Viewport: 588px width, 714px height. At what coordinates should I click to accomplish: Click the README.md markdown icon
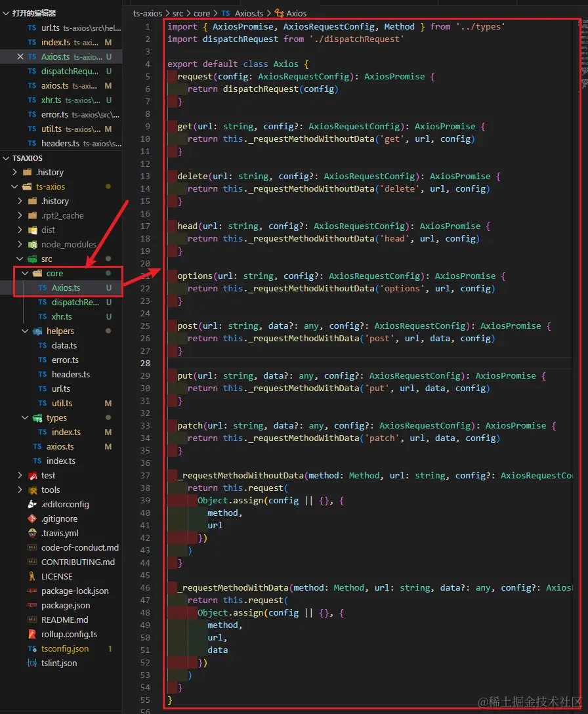click(32, 619)
